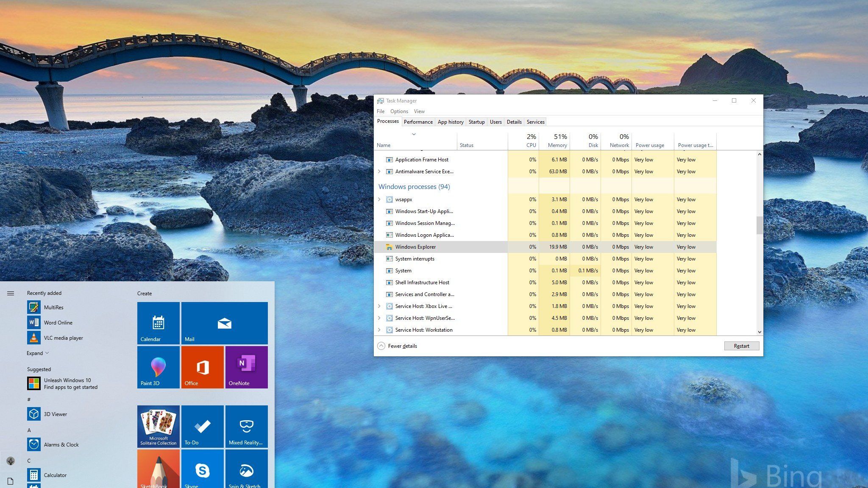
Task: Launch the Mail tile
Action: [224, 323]
